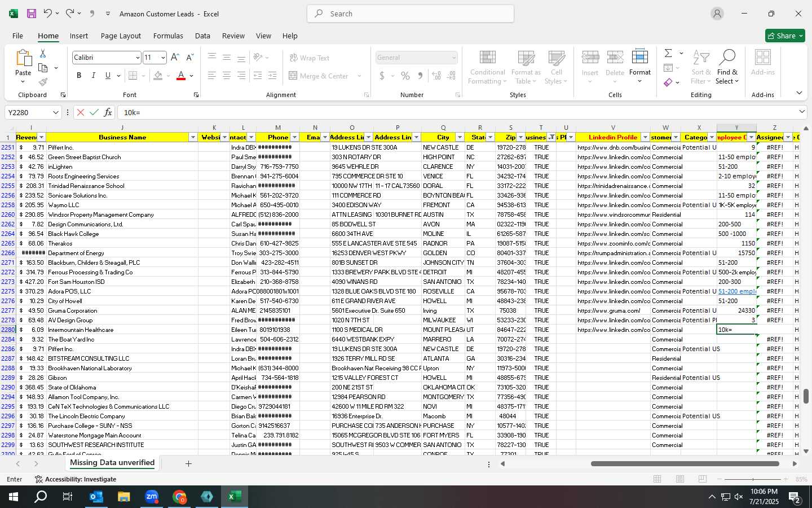Click the horizontal scrollbar thumb
The height and width of the screenshot is (508, 812).
pyautogui.click(x=685, y=464)
